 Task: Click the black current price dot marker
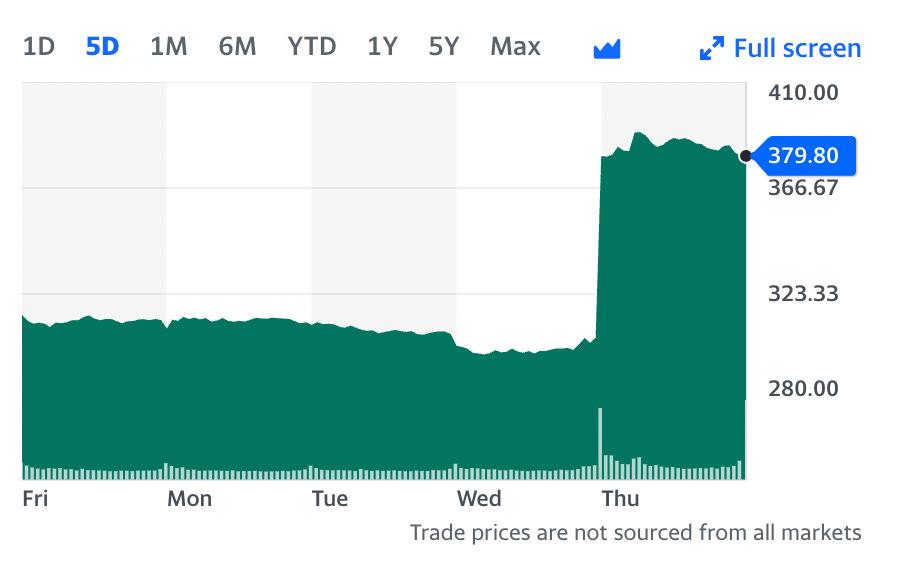coord(745,155)
